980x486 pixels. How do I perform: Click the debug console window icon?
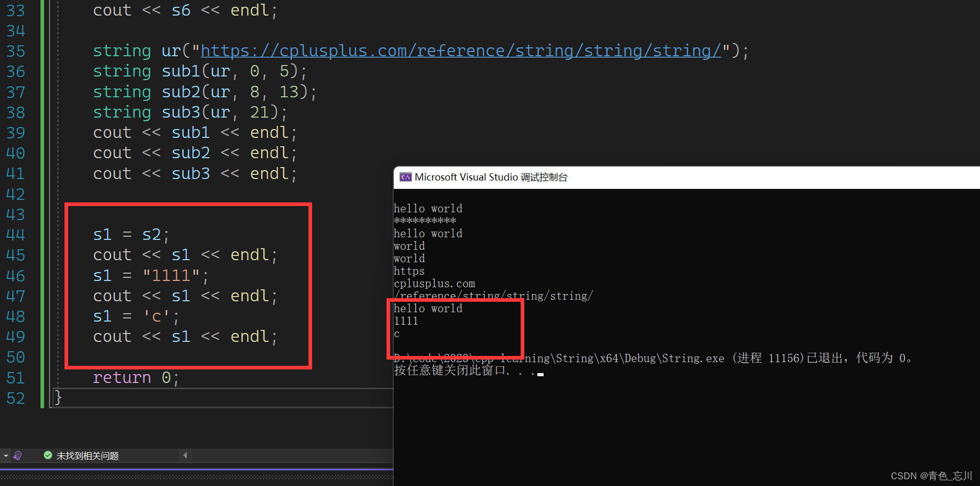click(x=406, y=177)
